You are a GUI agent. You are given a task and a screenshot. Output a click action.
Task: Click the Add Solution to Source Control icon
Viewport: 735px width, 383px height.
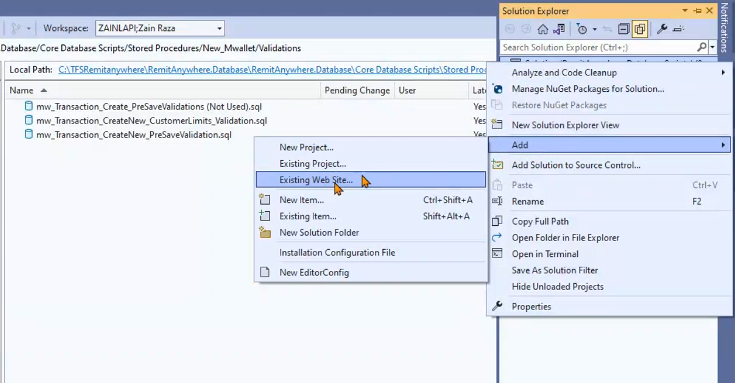coord(497,165)
